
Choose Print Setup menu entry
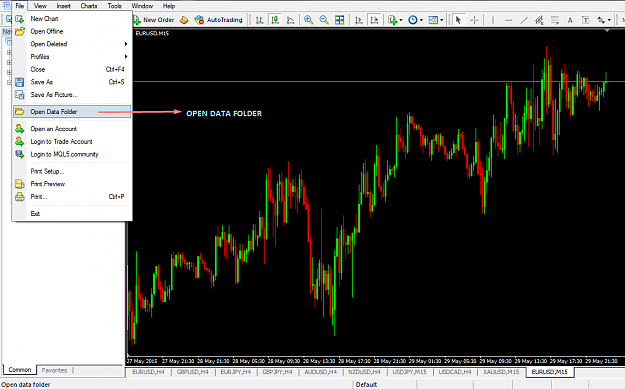72,171
